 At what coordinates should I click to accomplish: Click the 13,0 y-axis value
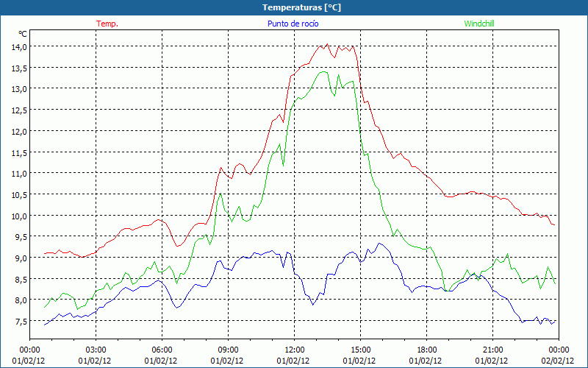point(19,89)
